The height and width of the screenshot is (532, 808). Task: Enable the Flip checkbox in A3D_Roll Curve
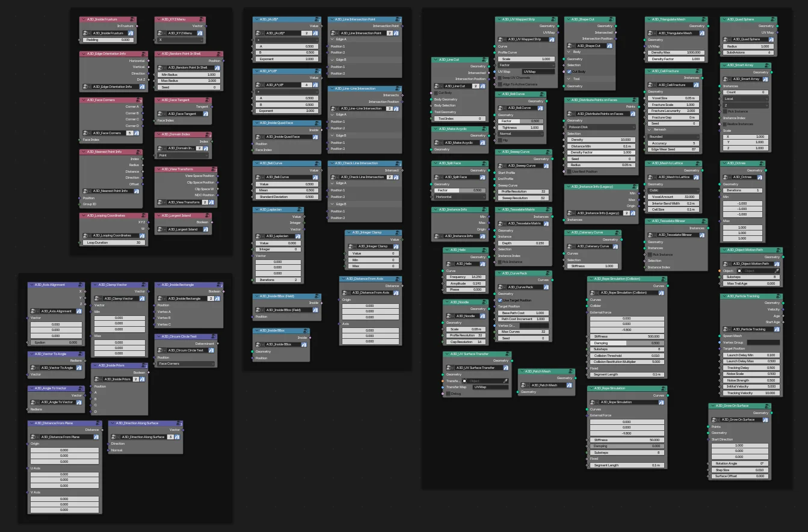click(500, 140)
